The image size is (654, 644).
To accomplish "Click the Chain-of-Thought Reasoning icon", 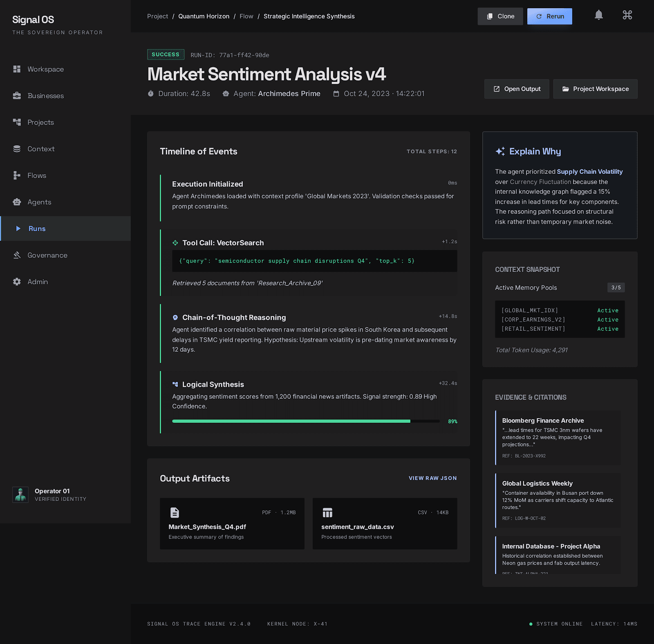I will tap(175, 318).
